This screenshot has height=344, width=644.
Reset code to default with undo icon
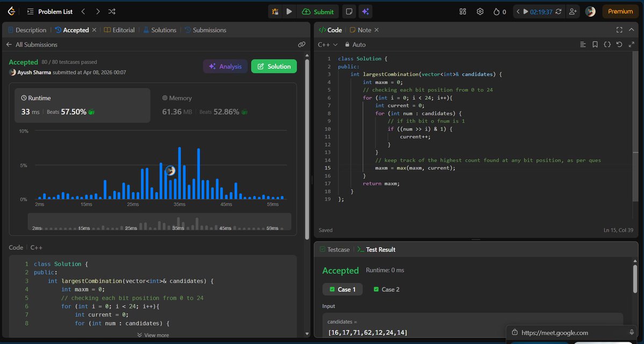click(619, 45)
